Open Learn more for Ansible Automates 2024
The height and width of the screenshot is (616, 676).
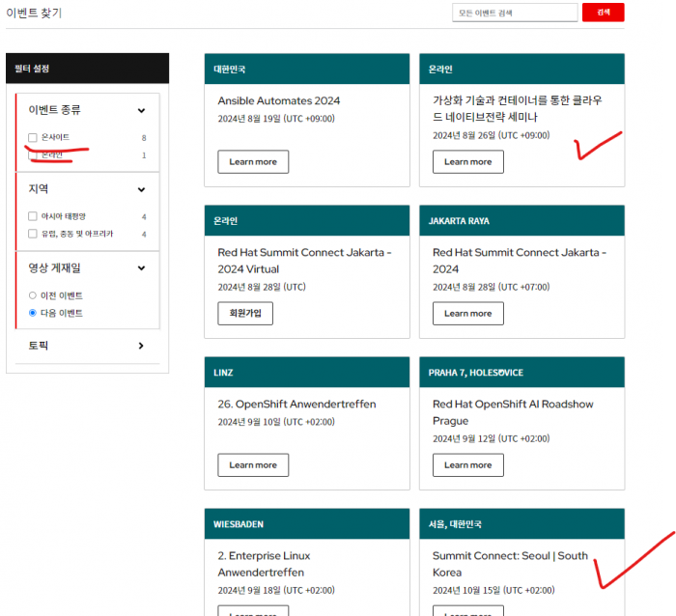click(x=253, y=161)
